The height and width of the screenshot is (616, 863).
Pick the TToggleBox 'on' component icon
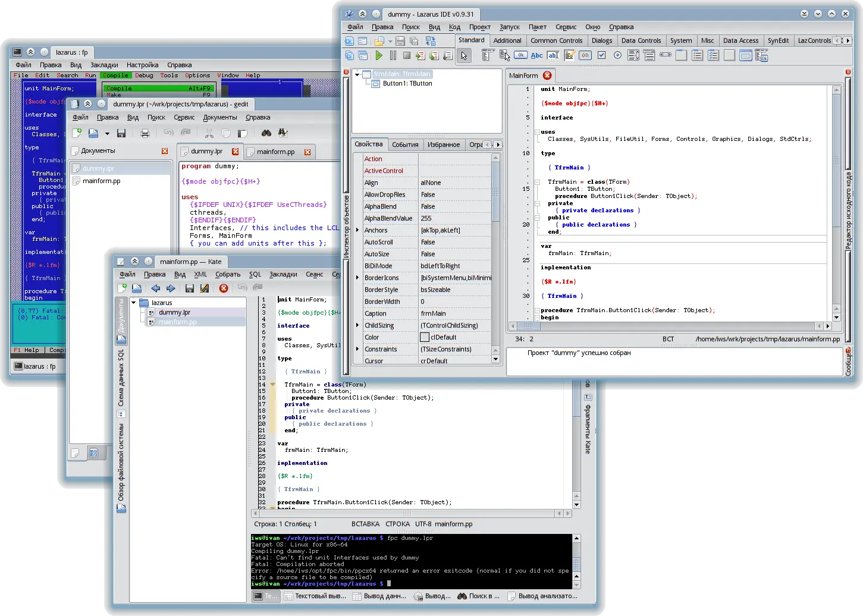tap(585, 55)
